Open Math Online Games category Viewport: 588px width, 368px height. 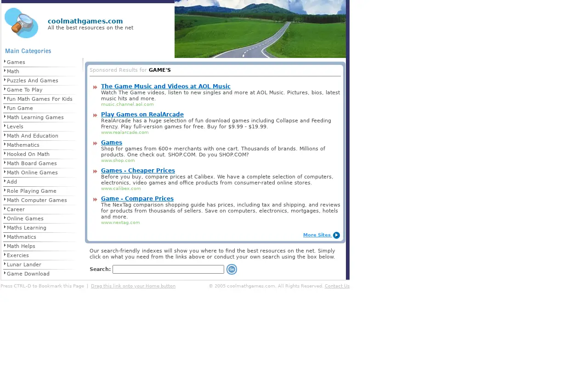pos(32,173)
